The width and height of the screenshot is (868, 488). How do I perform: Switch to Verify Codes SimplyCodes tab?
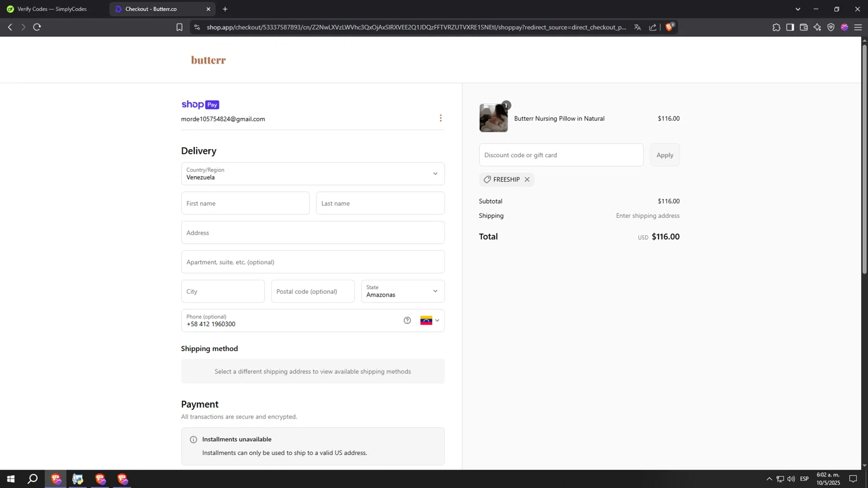pos(52,9)
